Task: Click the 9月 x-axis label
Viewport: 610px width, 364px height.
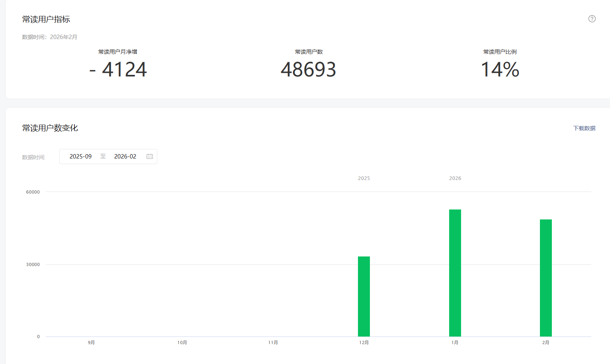Action: 91,342
